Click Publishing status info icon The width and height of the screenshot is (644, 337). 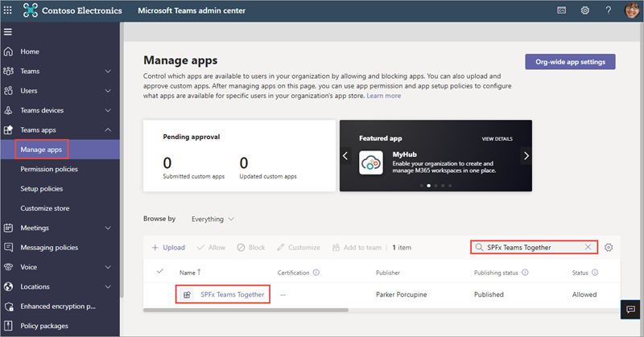526,273
